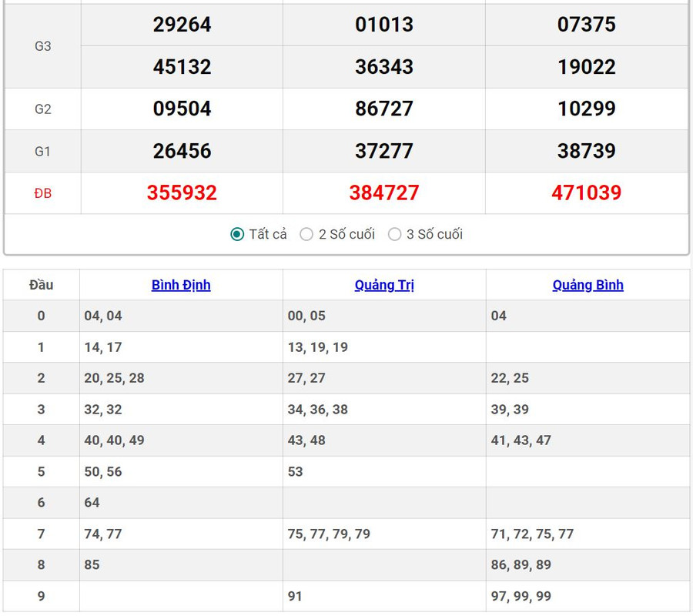Click the G3 result 07375
The height and width of the screenshot is (616, 693).
(x=586, y=25)
